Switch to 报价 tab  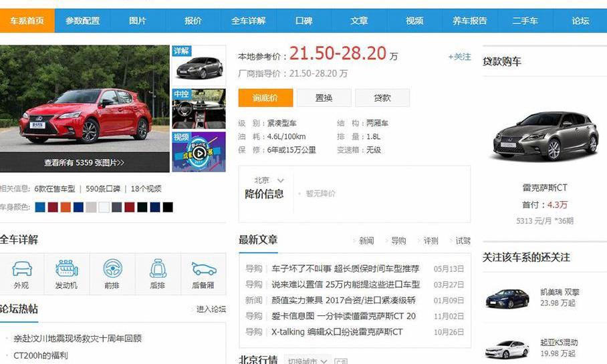[193, 21]
